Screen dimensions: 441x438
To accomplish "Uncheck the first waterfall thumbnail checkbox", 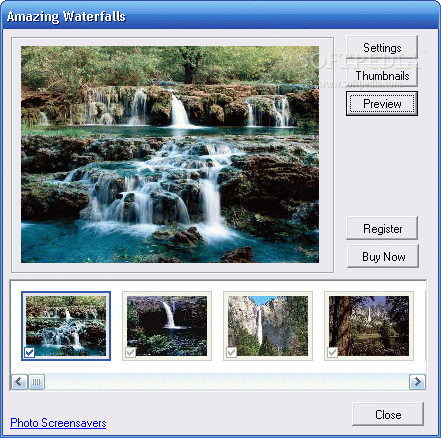I will pos(29,352).
